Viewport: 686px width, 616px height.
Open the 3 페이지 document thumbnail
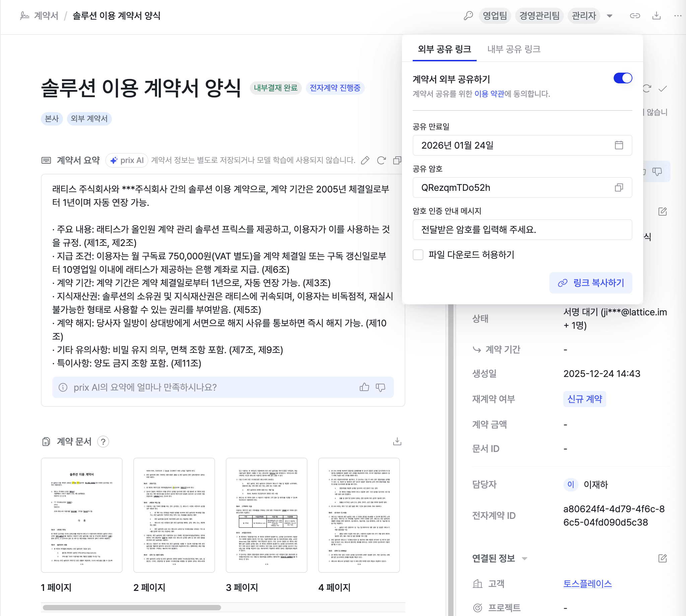click(x=266, y=515)
